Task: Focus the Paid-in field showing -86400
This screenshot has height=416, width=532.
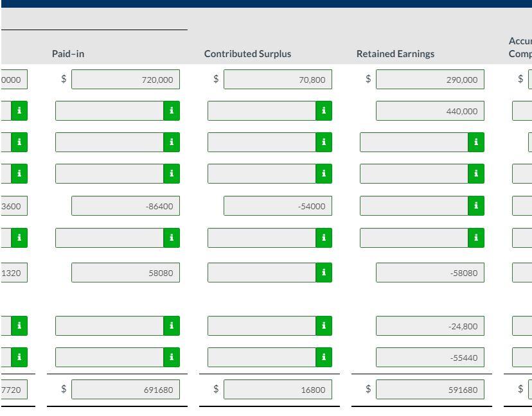Action: tap(125, 206)
